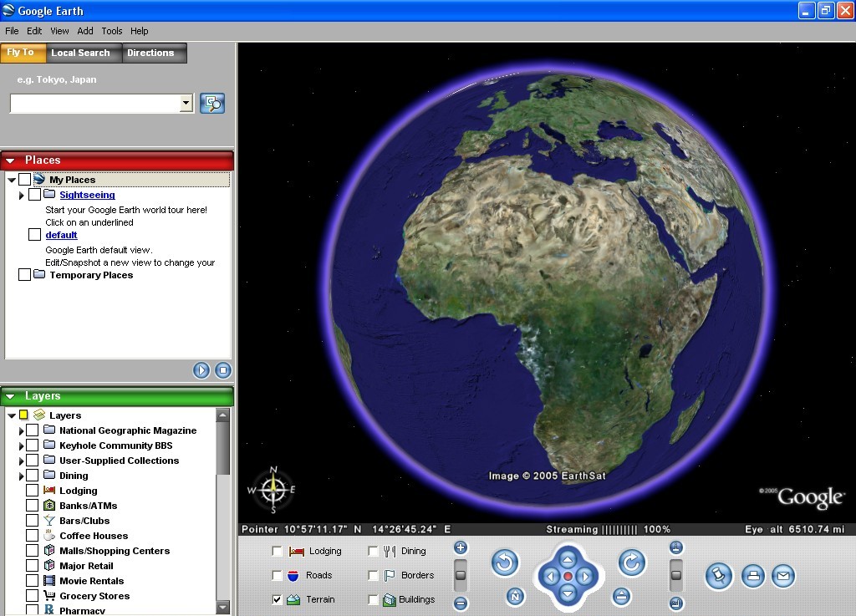
Task: Collapse the green Layers panel header
Action: point(10,396)
